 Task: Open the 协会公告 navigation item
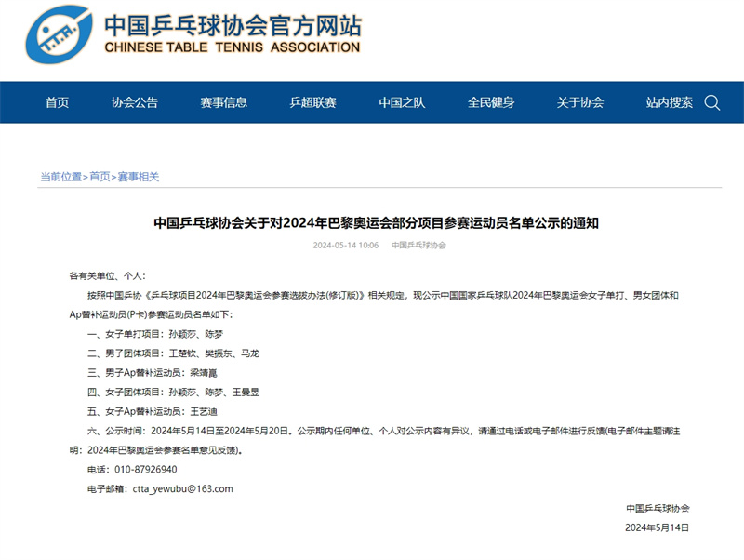coord(137,102)
